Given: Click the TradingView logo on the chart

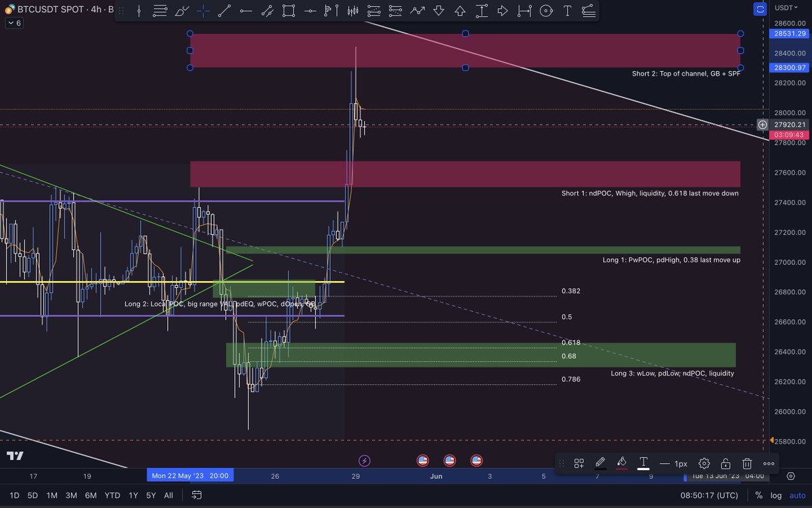Looking at the screenshot, I should 15,456.
